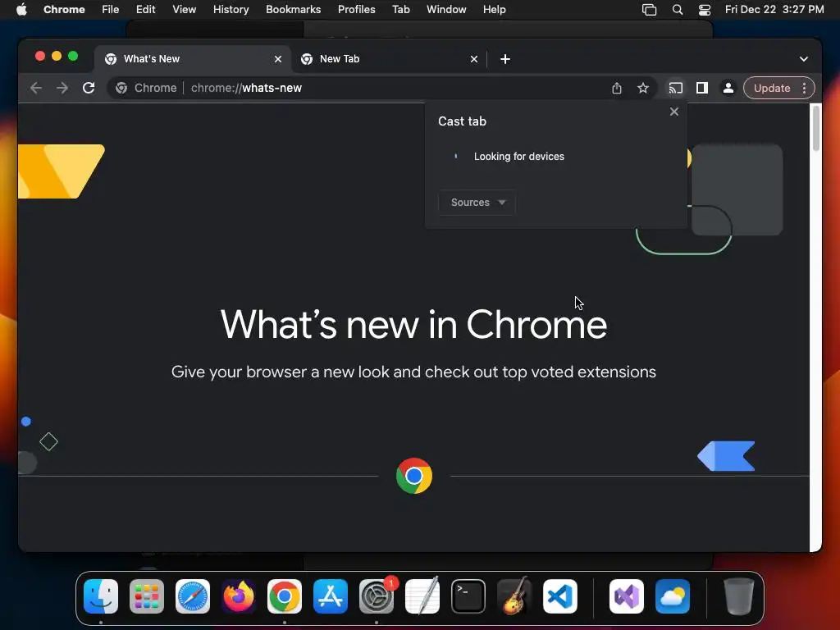Open Control Center in menu bar

pos(705,10)
